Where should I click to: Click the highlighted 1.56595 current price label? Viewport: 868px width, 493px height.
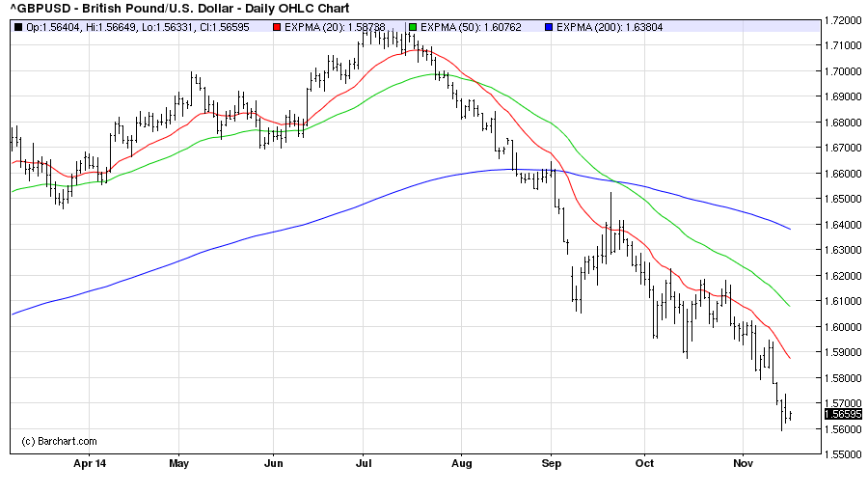[843, 414]
